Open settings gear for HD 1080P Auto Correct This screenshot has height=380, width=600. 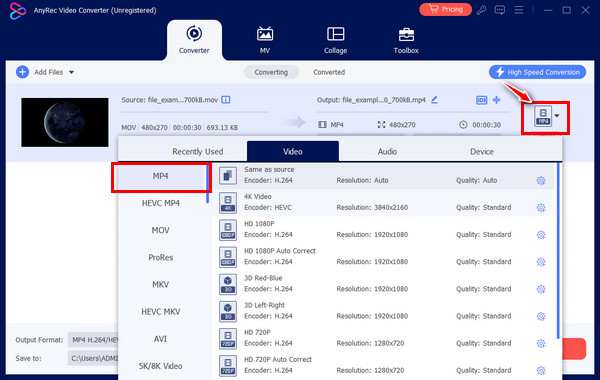point(541,262)
